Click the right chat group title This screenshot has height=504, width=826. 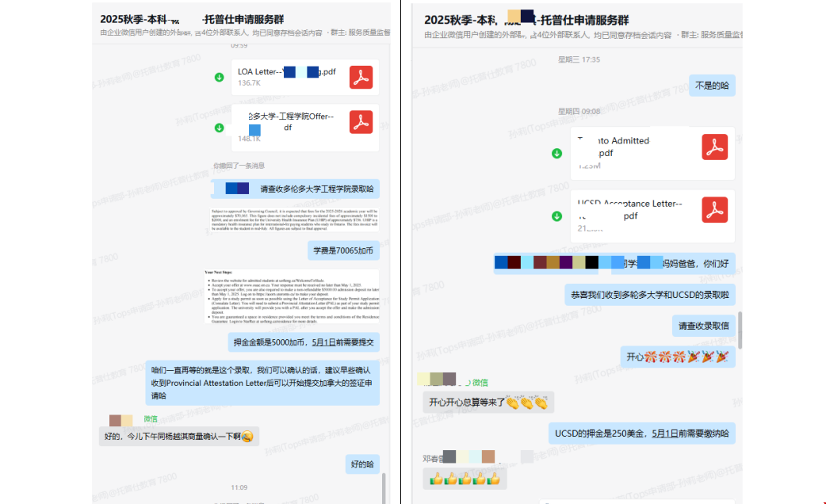[526, 20]
